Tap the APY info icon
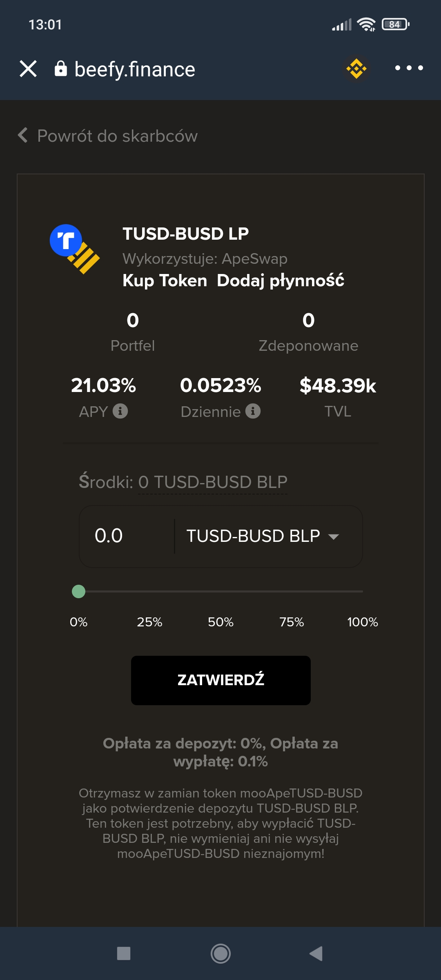Image resolution: width=441 pixels, height=980 pixels. coord(120,411)
